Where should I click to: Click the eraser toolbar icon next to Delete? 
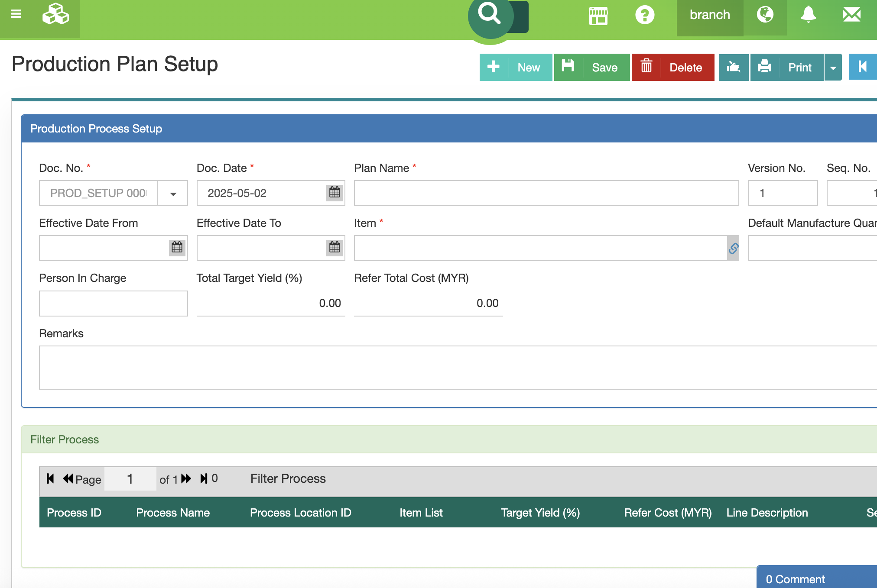734,67
